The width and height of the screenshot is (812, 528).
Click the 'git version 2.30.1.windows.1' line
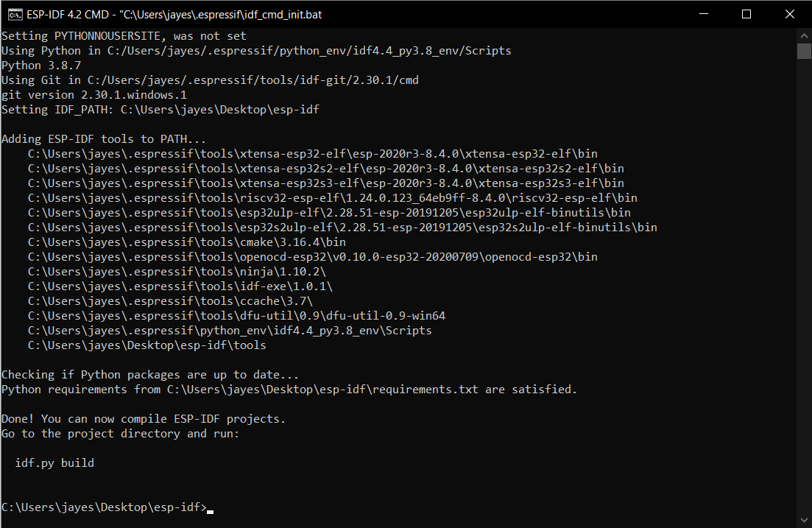coord(94,95)
